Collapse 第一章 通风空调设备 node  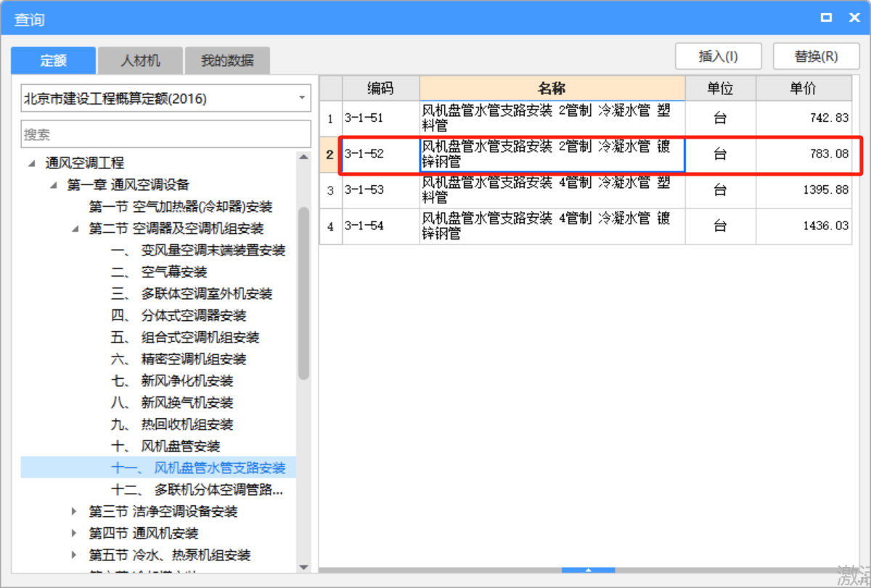(53, 185)
